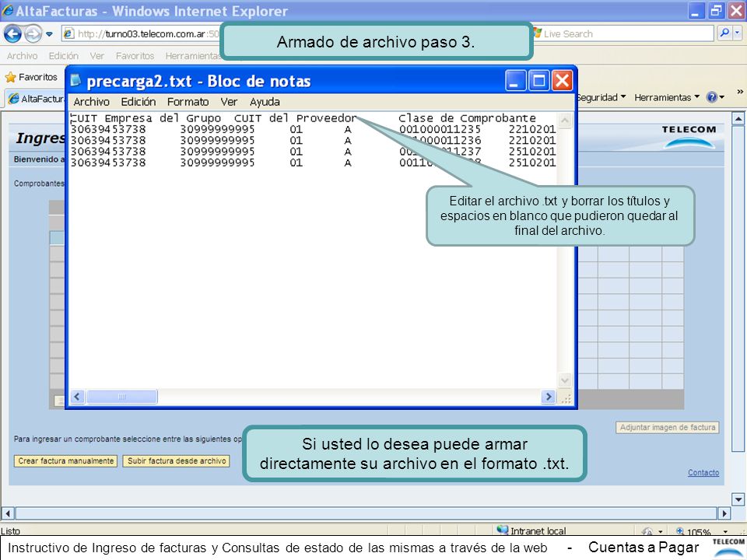
Task: Click the 'Subir factura desde archivo' button
Action: pyautogui.click(x=177, y=461)
